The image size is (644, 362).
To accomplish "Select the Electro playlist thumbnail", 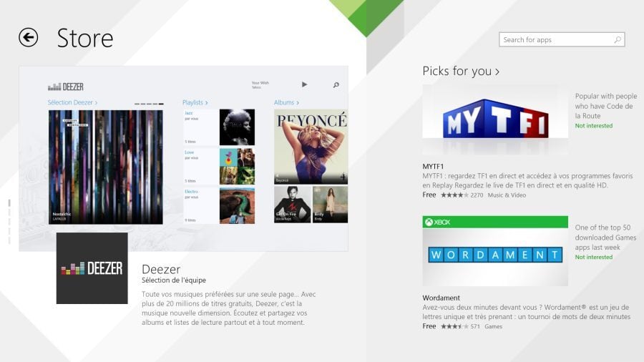I will point(237,205).
